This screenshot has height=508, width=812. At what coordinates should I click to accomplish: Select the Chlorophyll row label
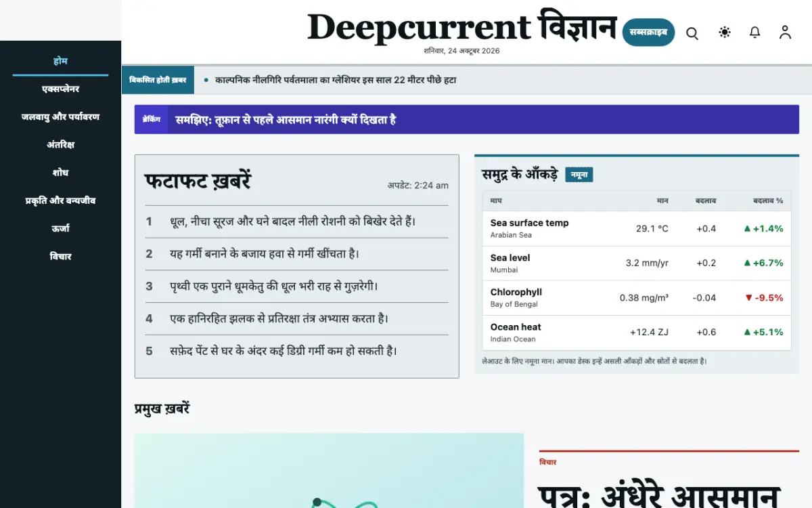coord(516,292)
